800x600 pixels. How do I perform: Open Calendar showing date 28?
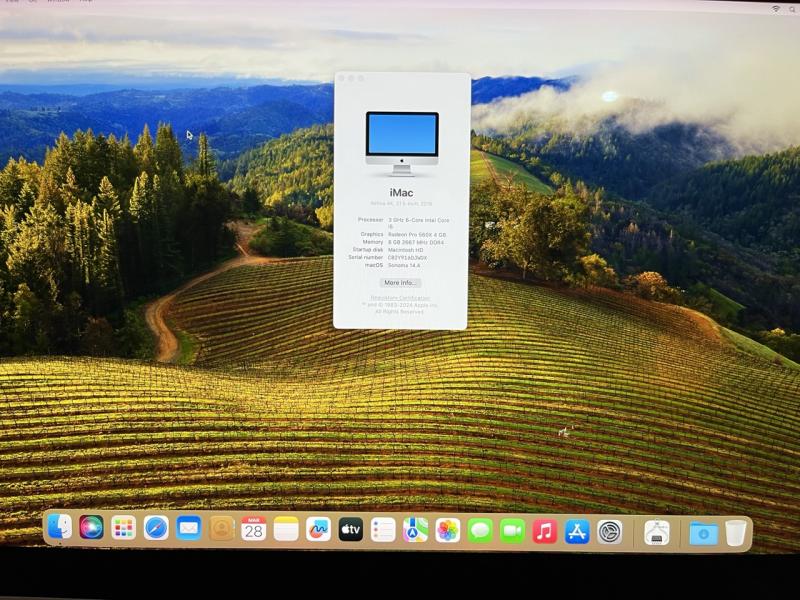click(254, 529)
